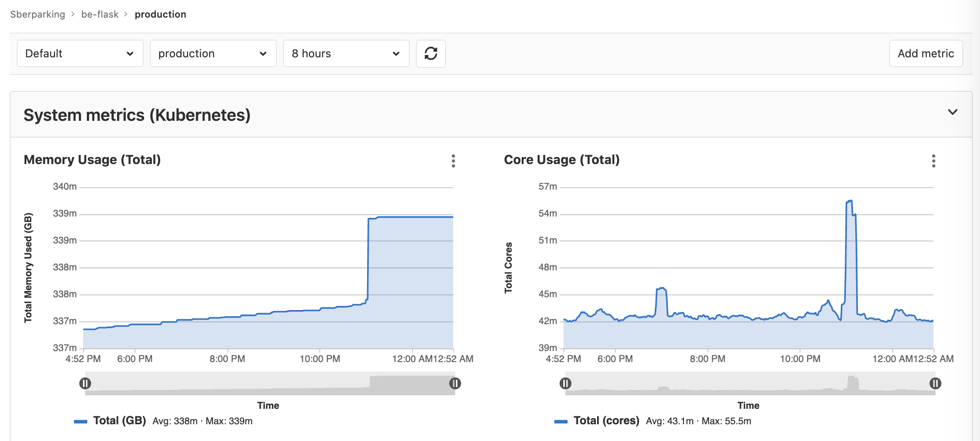The image size is (980, 441).
Task: Collapse the System metrics (Kubernetes) section
Action: pyautogui.click(x=952, y=112)
